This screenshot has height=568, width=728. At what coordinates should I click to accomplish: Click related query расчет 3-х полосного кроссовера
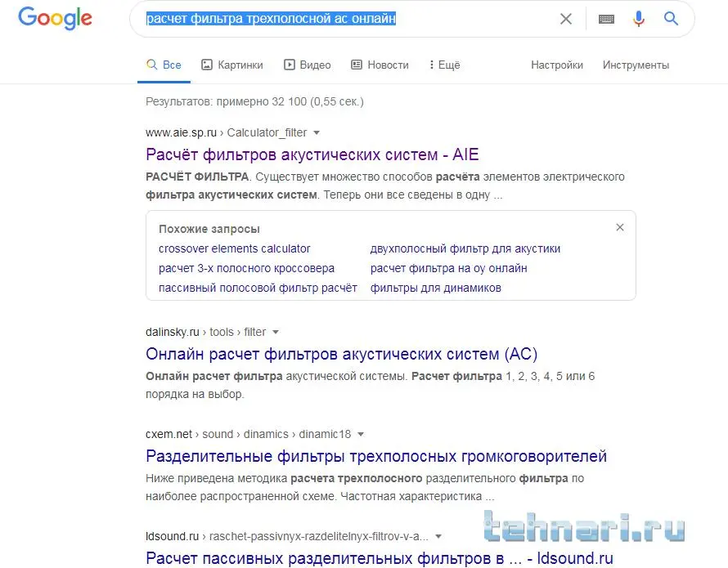(246, 268)
